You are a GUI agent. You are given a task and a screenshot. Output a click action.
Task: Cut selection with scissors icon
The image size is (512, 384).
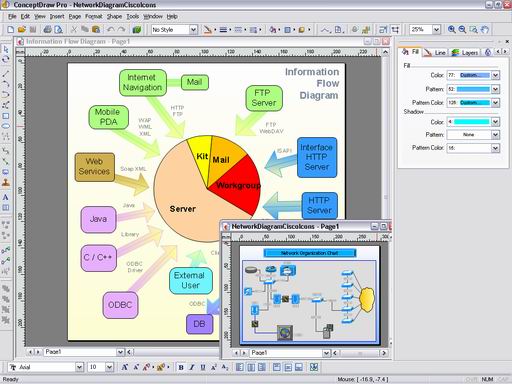pyautogui.click(x=74, y=30)
